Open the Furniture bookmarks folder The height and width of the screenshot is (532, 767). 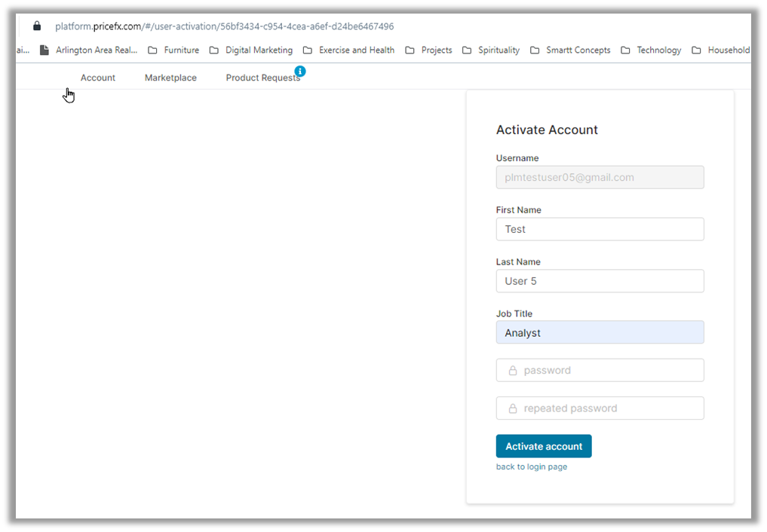click(173, 50)
